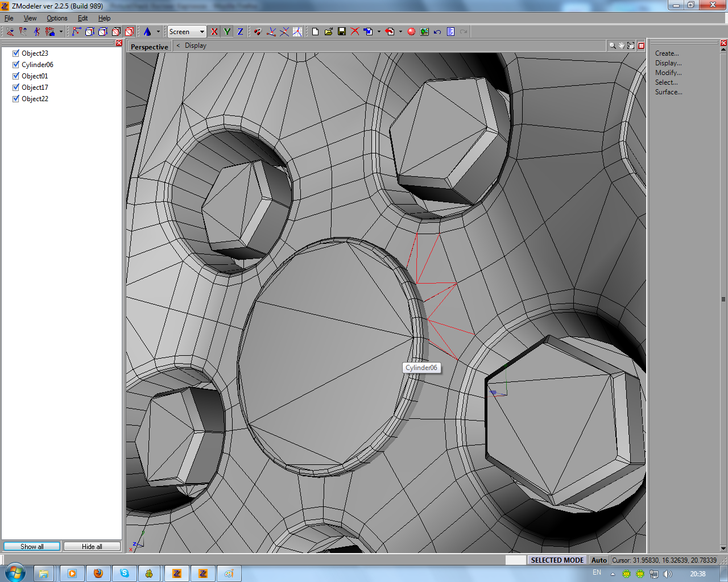This screenshot has width=728, height=582.
Task: Click the red X delete icon
Action: (355, 32)
